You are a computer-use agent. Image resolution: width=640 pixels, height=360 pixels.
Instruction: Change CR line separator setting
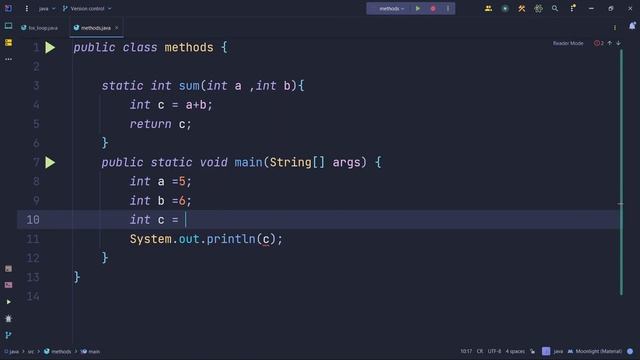(x=480, y=351)
